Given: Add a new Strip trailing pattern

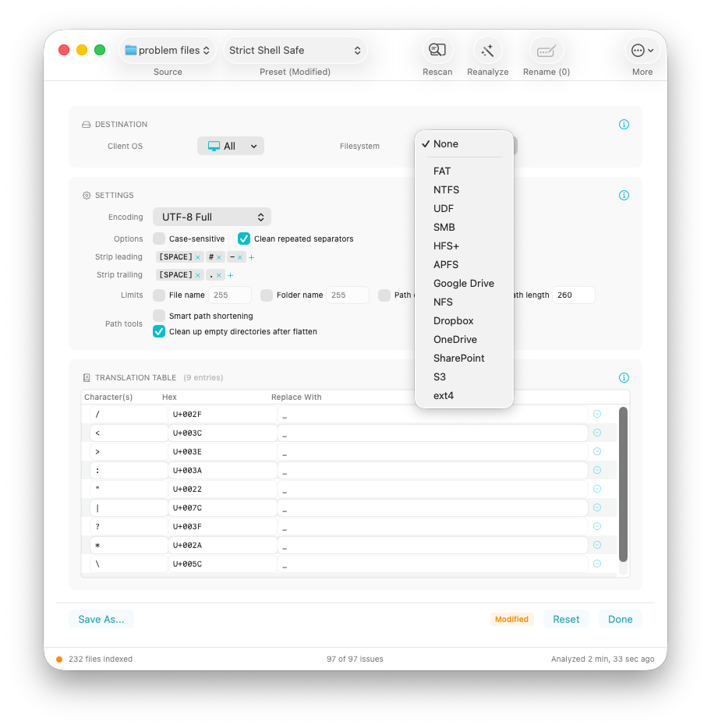Looking at the screenshot, I should (228, 274).
